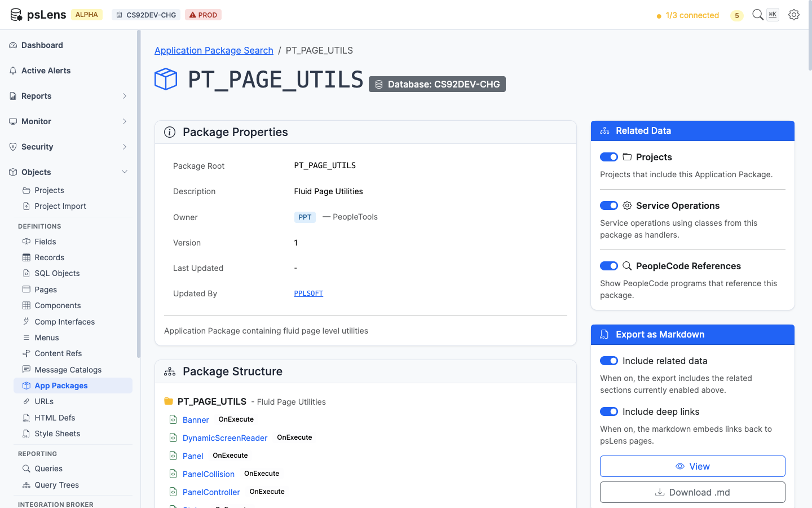Image resolution: width=812 pixels, height=508 pixels.
Task: Click the Comp Interfaces plug icon
Action: coord(26,322)
